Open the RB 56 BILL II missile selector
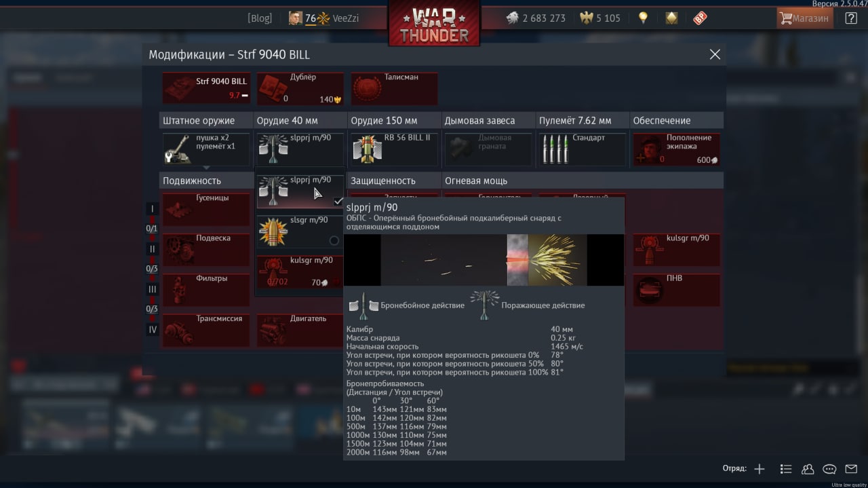868x488 pixels. 394,149
